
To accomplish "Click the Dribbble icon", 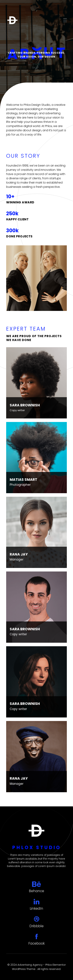I will click(x=36, y=919).
